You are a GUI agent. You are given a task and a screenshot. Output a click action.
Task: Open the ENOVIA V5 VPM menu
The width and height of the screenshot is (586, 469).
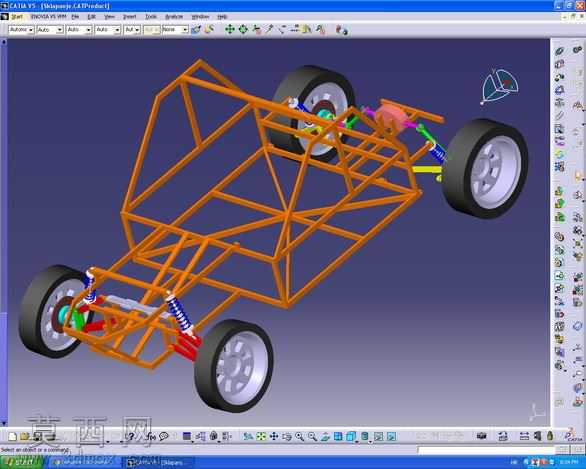click(48, 17)
